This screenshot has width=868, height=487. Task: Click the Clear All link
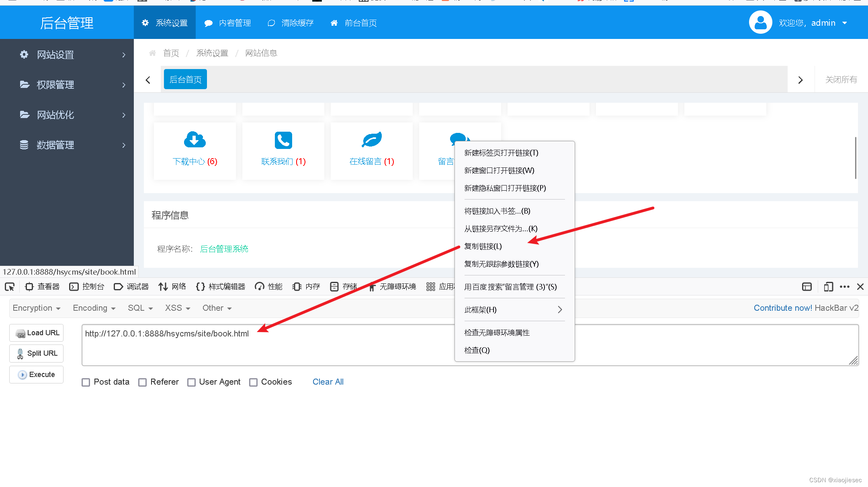[x=328, y=382]
